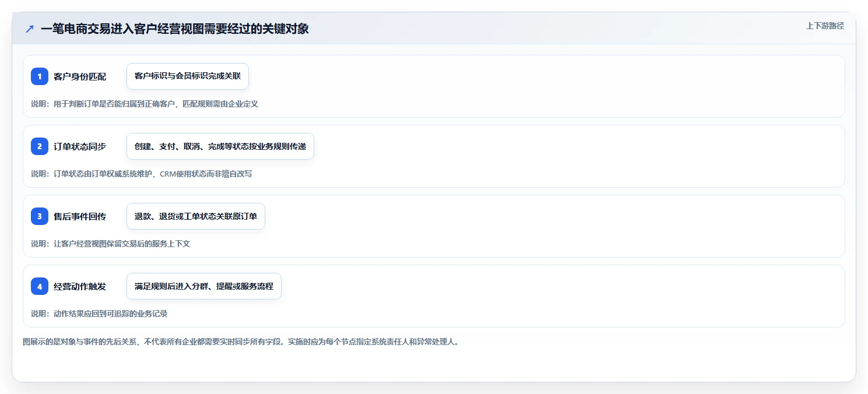
Task: Click the arrow icon beside the diagram title
Action: coord(30,29)
